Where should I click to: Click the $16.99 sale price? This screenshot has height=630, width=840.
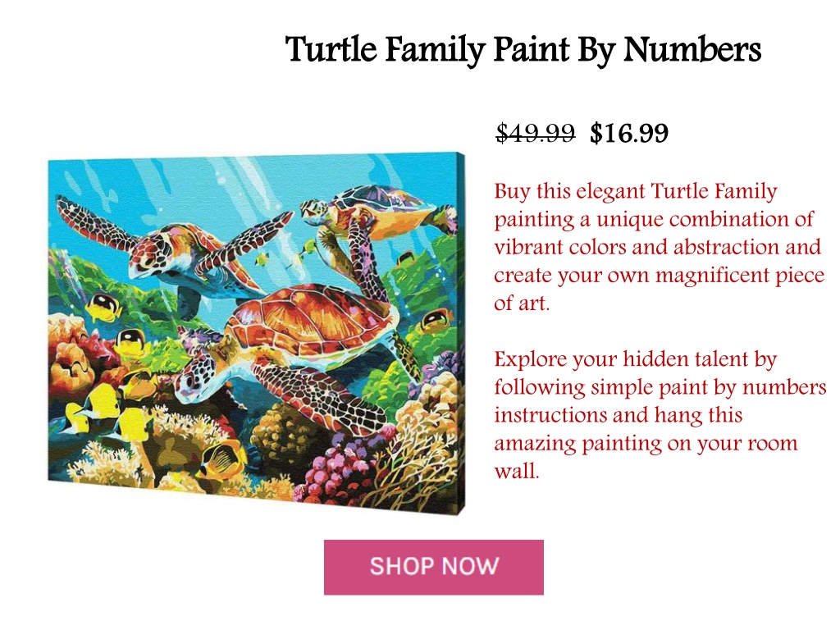coord(629,132)
